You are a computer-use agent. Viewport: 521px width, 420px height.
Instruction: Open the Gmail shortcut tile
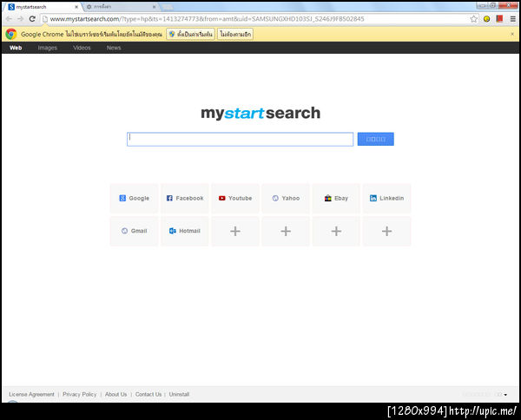coord(135,231)
